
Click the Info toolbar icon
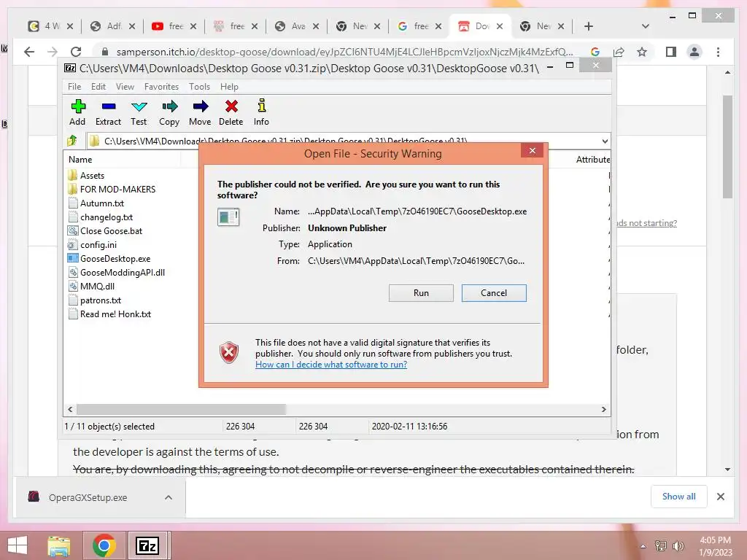tap(261, 112)
